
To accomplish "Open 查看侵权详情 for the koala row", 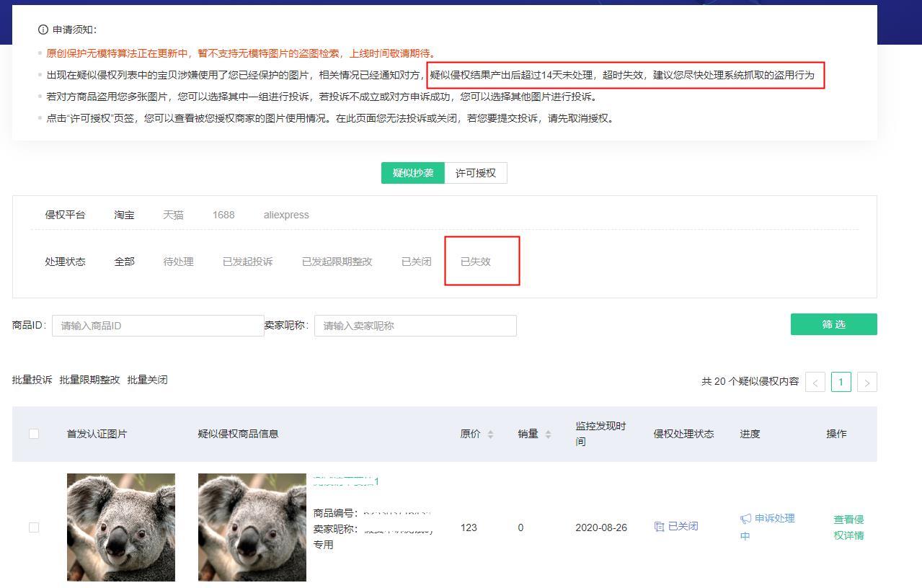I will click(x=848, y=527).
